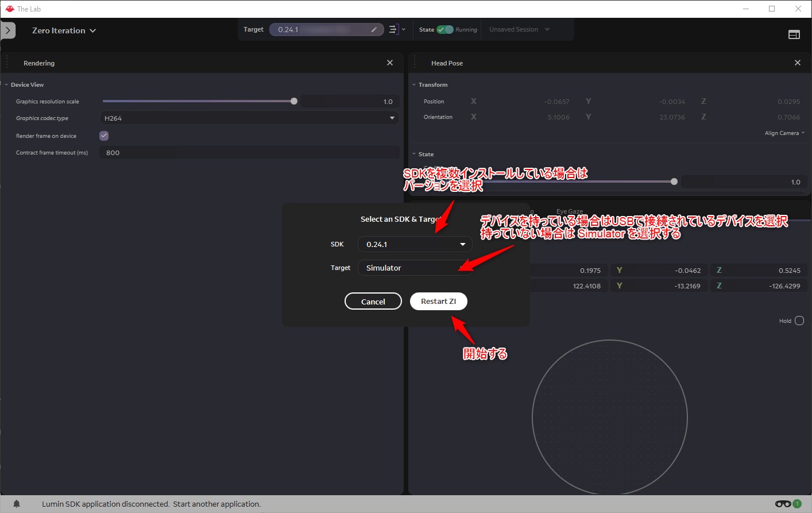Viewport: 812px width, 513px height.
Task: Switch to the Eye Gaze tab
Action: coord(569,211)
